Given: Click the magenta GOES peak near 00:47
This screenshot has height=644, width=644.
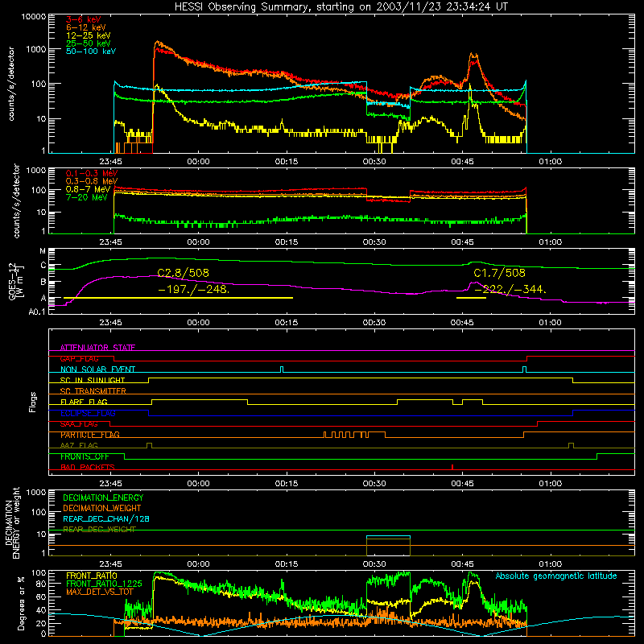Looking at the screenshot, I should [x=474, y=283].
